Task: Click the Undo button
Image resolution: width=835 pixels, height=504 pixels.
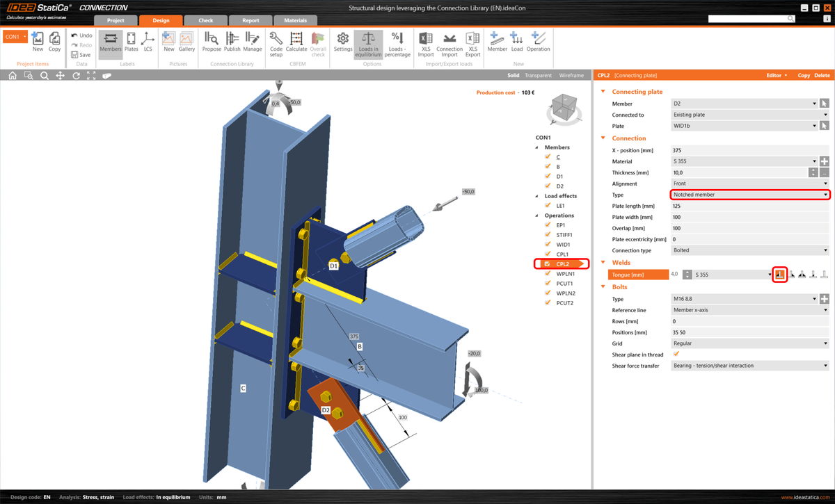Action: coord(81,35)
